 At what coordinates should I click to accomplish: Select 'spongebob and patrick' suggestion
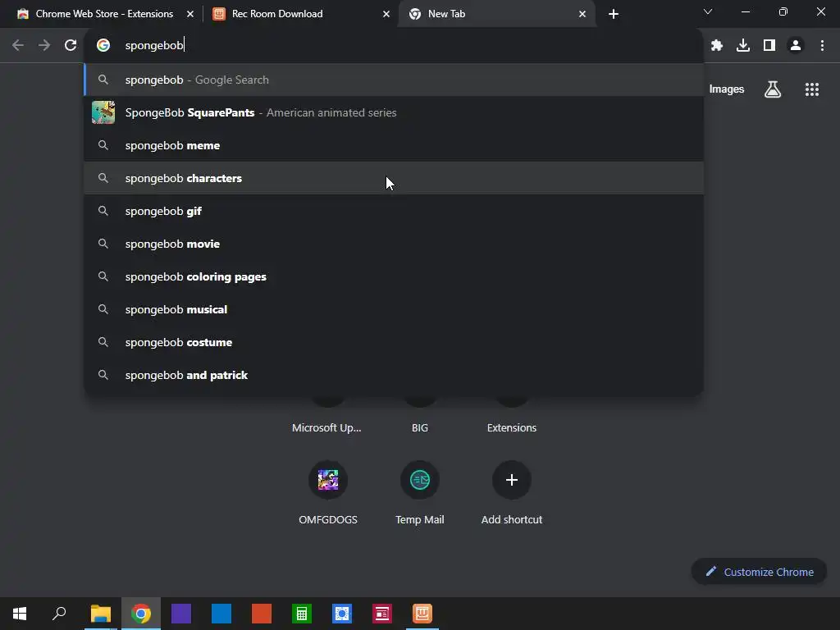[394, 375]
